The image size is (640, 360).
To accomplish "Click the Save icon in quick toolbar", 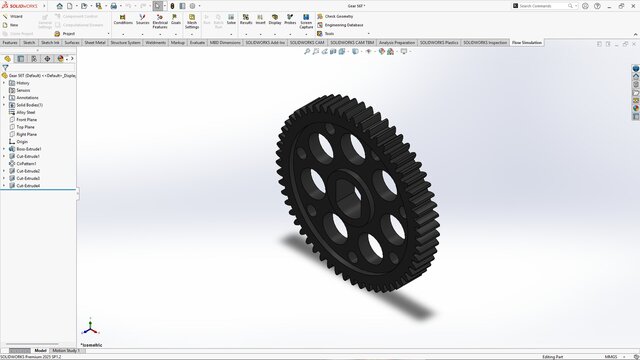I will point(98,6).
